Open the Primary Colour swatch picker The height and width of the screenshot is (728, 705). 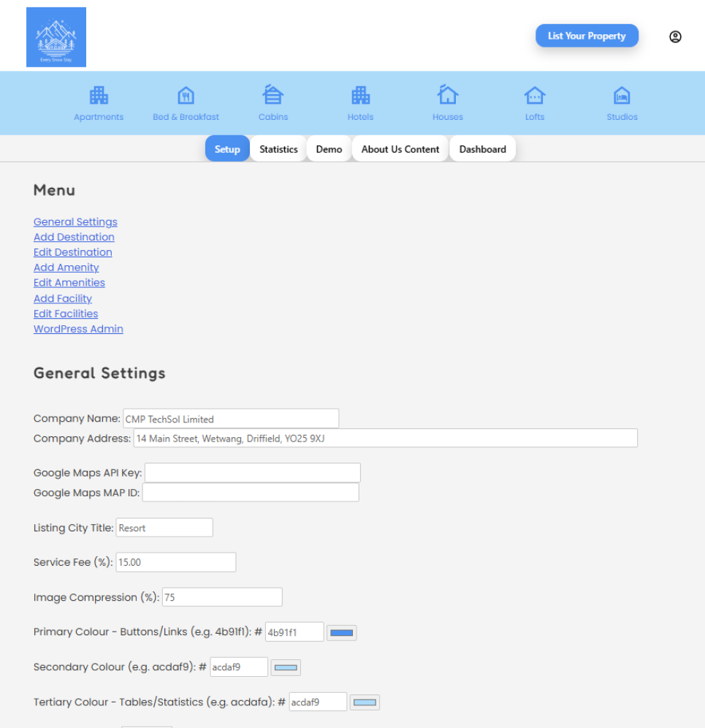pos(341,632)
